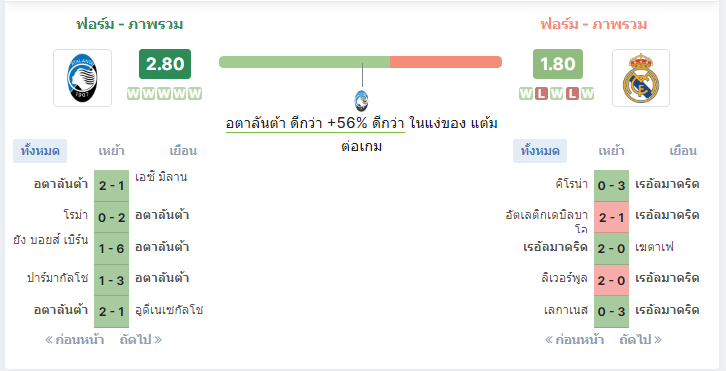
Task: Switch to เหย้า tab for Real Madrid
Action: click(611, 151)
